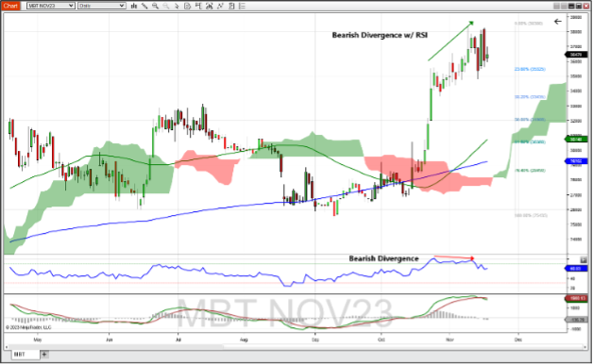
Task: Select the cursor pointer tool icon
Action: (177, 6)
